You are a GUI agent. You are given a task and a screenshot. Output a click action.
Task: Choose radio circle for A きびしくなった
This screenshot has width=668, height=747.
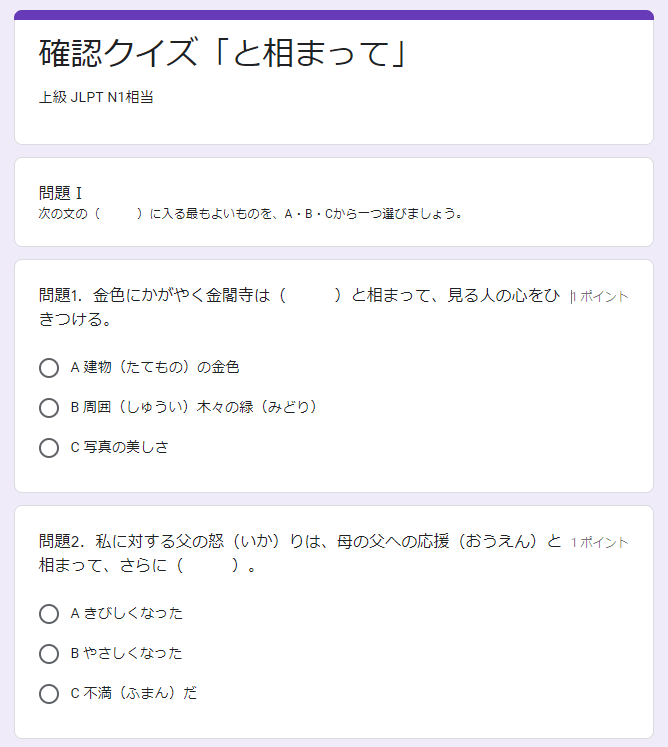click(49, 614)
